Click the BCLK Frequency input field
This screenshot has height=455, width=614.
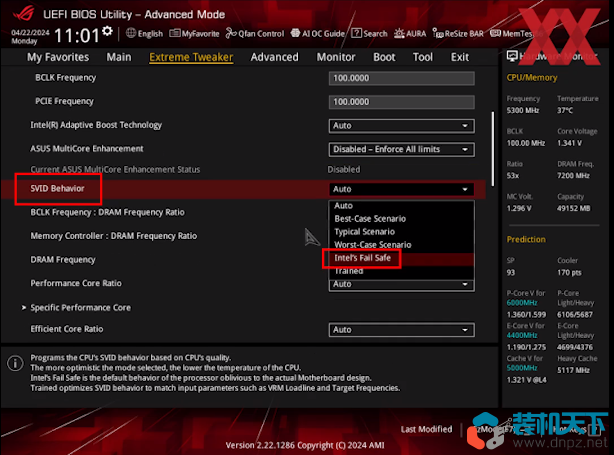(x=401, y=77)
